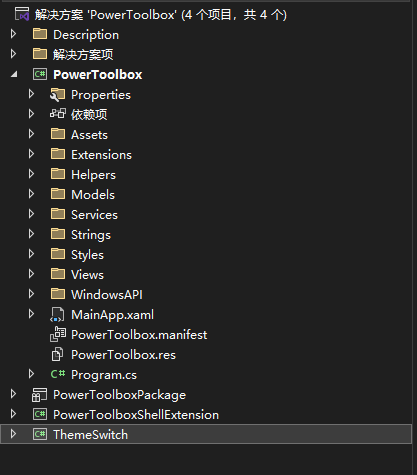
Task: Select the Program.cs file name
Action: coord(104,375)
